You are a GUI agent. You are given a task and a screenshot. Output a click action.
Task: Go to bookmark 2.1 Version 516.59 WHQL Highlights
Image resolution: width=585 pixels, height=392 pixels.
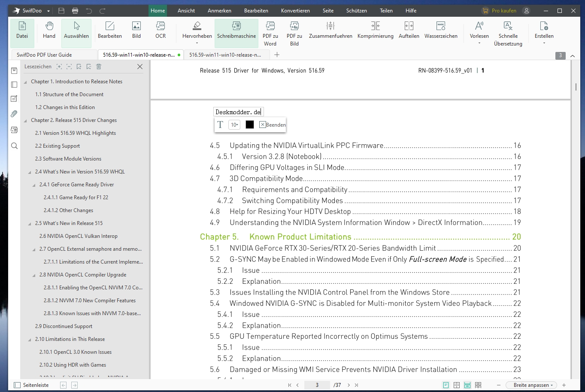coord(76,133)
